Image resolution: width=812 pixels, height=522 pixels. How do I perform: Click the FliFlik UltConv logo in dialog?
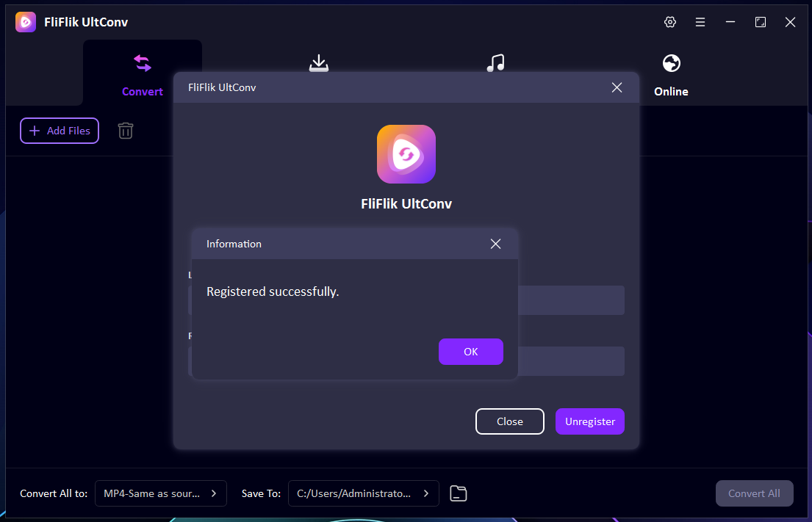(x=406, y=154)
